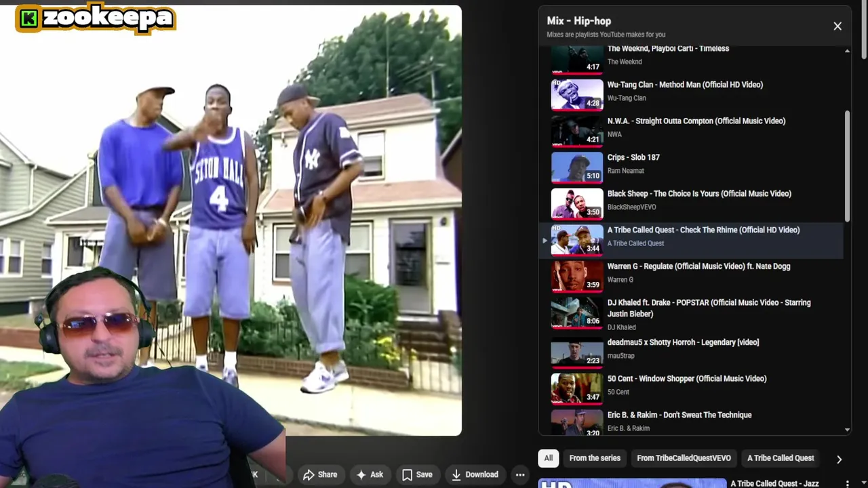Save the video using Save button
Viewport: 868px width, 488px height.
coord(417,474)
